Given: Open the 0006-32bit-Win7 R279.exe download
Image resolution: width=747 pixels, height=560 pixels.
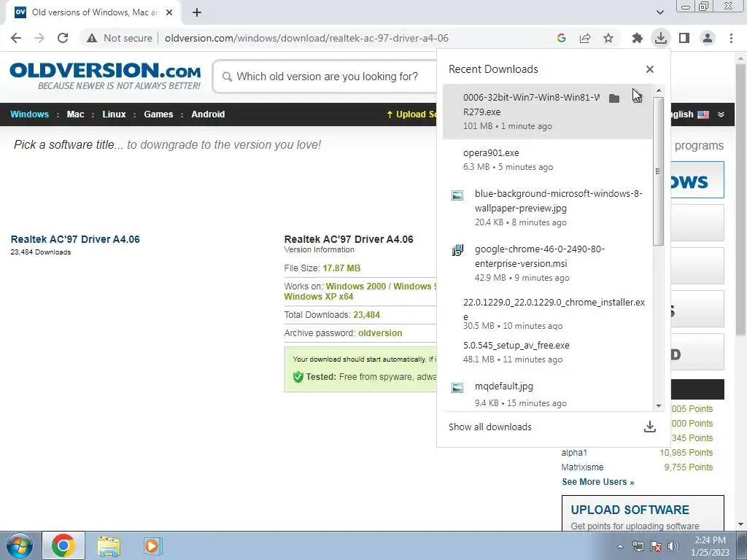Looking at the screenshot, I should tap(547, 112).
